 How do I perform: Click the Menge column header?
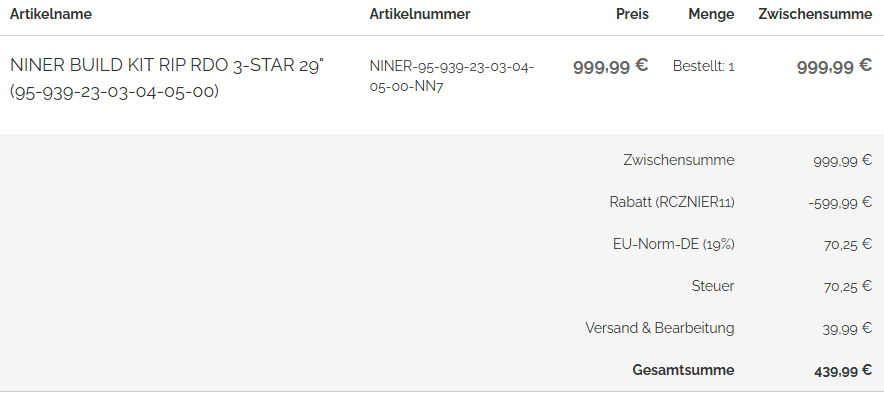tap(711, 14)
